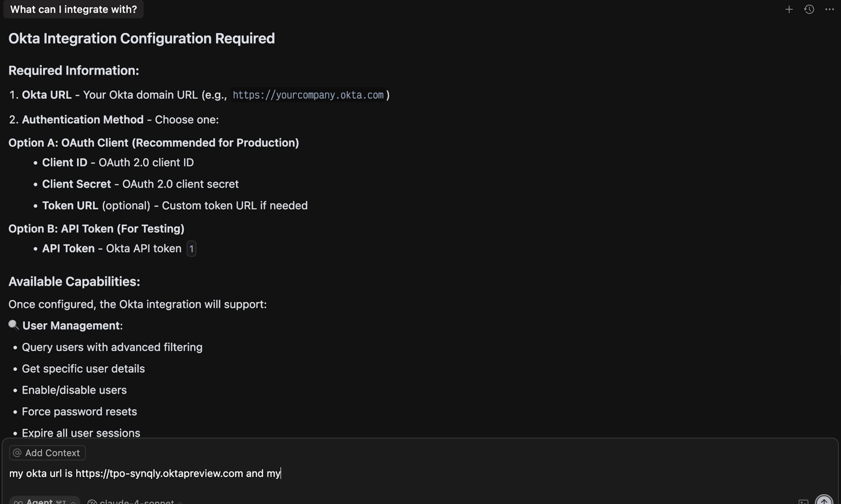Open the more options ellipsis menu
841x504 pixels.
pos(829,9)
